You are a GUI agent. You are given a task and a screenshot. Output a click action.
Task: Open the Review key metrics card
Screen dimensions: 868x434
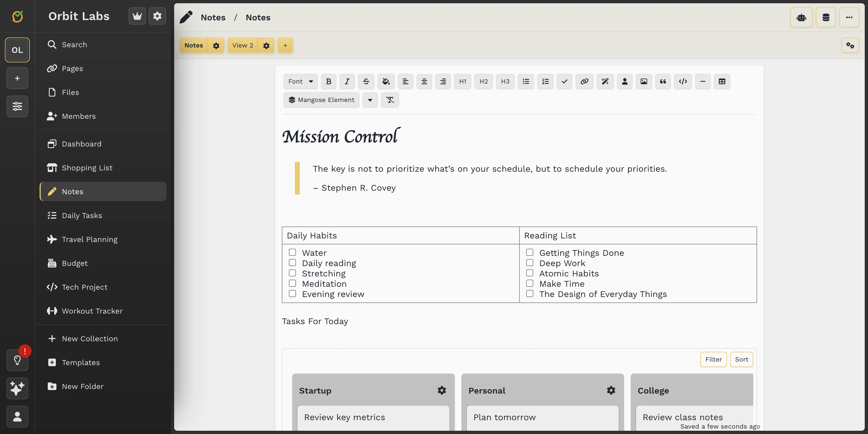tap(373, 417)
